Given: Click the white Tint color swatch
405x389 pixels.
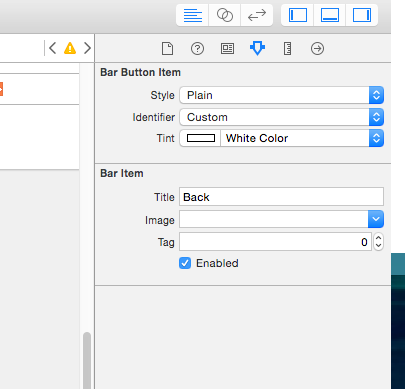Looking at the screenshot, I should 200,138.
